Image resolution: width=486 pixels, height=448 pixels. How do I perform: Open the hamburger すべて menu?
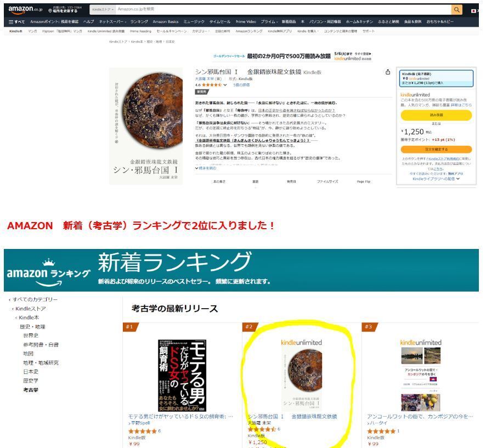pos(16,22)
